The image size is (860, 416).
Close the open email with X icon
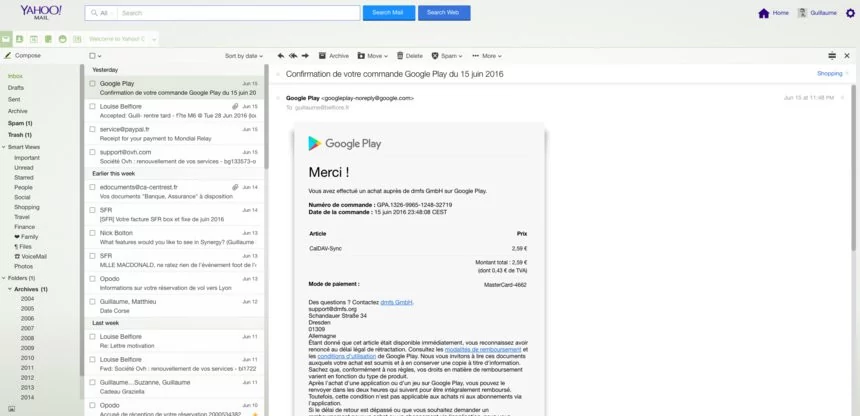pos(847,55)
